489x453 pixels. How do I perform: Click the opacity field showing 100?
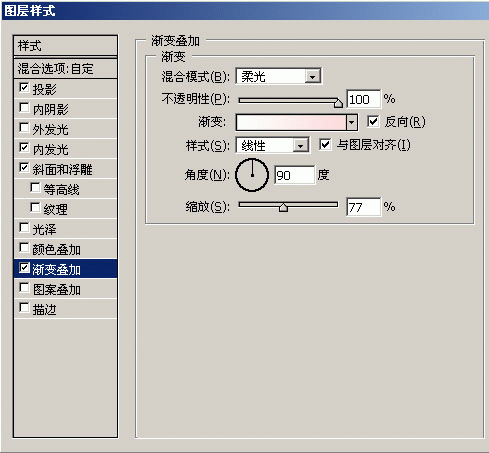click(363, 99)
